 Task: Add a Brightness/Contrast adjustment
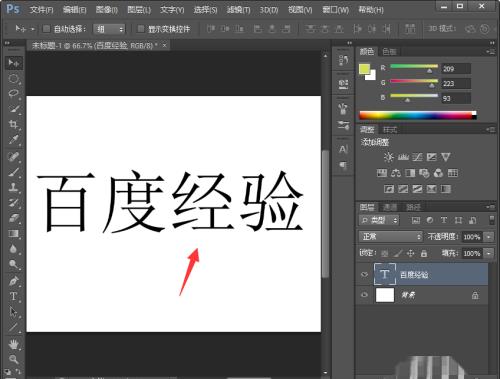click(388, 157)
